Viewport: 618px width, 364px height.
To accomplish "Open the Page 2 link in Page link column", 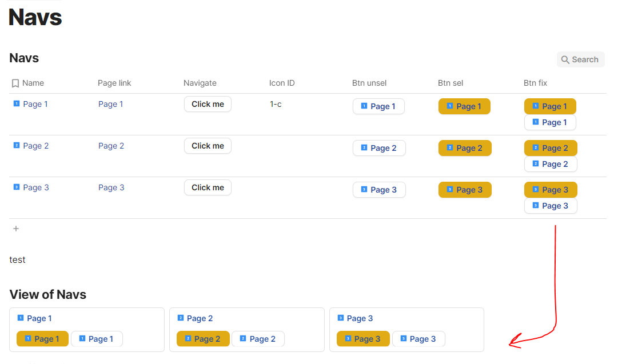I will click(x=111, y=146).
